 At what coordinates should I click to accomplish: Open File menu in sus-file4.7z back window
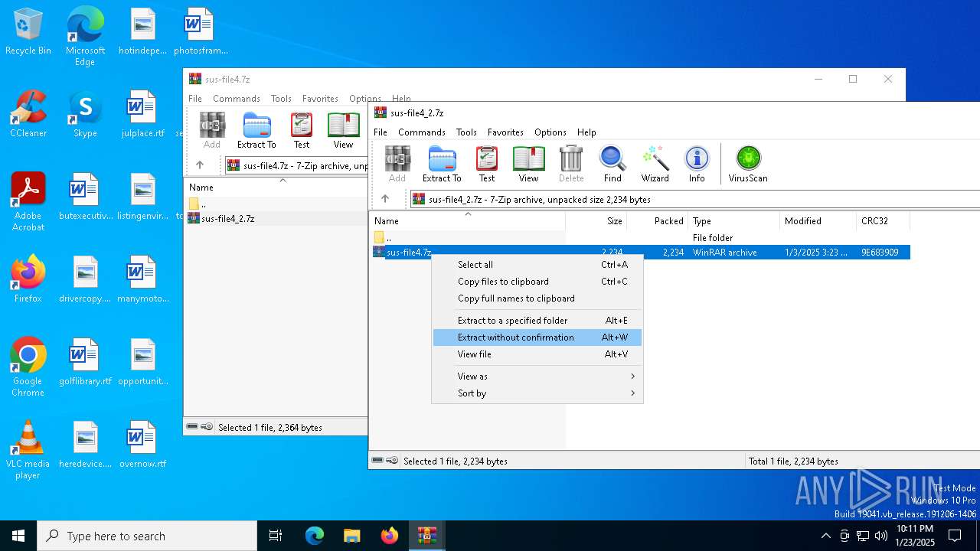click(x=195, y=99)
